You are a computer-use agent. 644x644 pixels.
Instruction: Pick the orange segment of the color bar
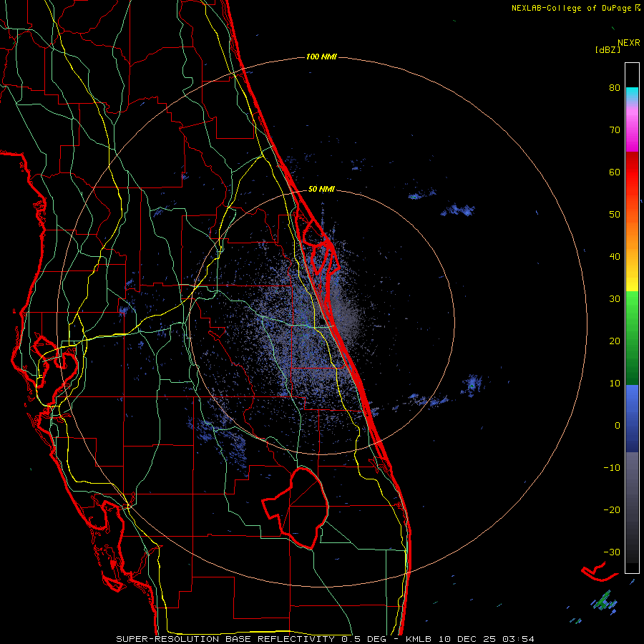click(632, 234)
